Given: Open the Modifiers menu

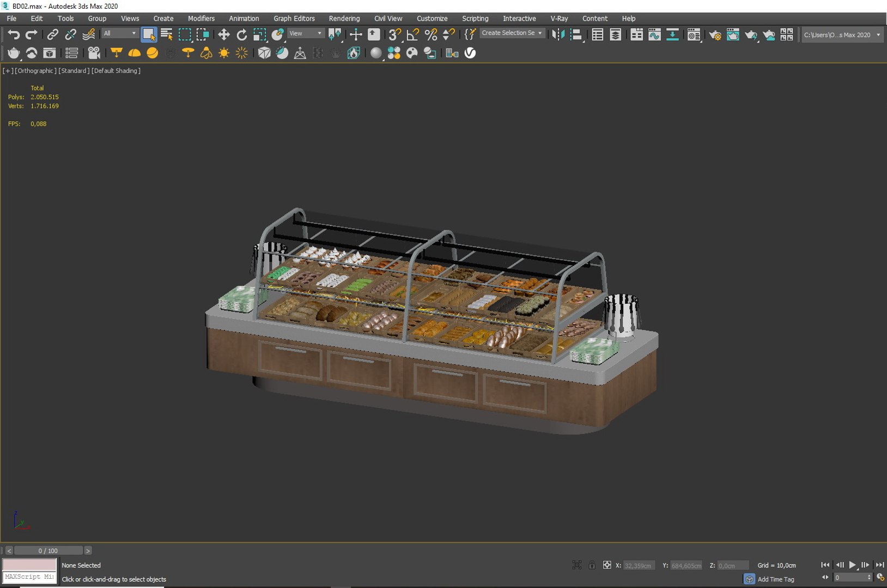Looking at the screenshot, I should pyautogui.click(x=201, y=19).
